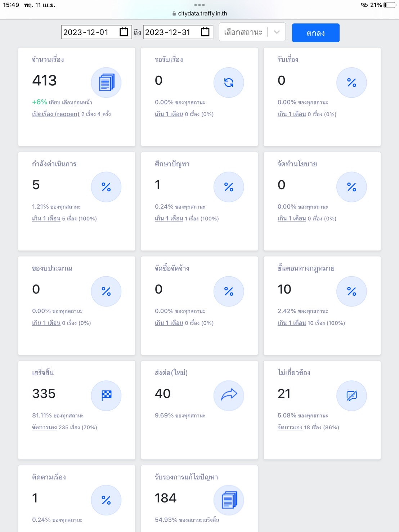Viewport: 399px width, 532px height.
Task: Click the documents icon in รับรองการแก้ไขปัญหา card
Action: click(229, 500)
